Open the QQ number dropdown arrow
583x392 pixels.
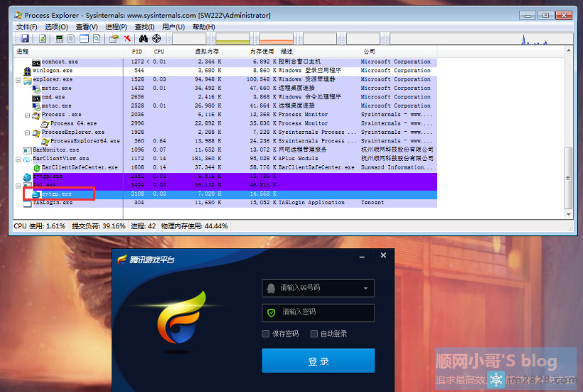(x=366, y=289)
